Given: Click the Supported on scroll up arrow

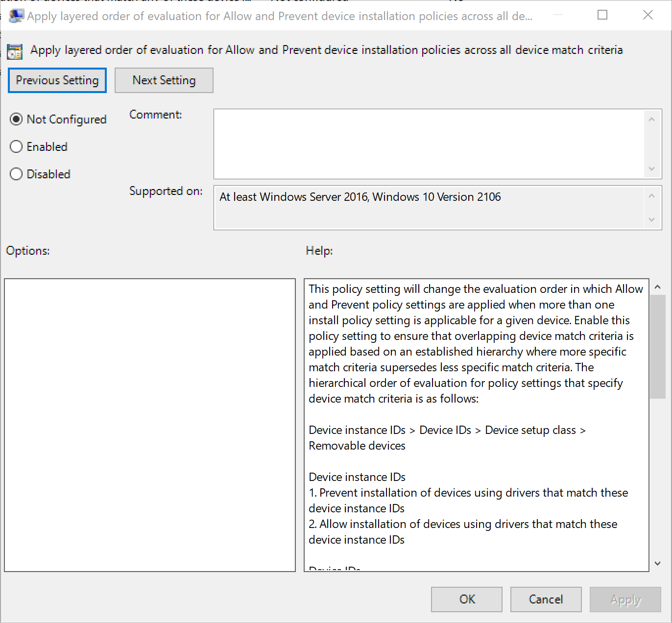Looking at the screenshot, I should point(651,196).
